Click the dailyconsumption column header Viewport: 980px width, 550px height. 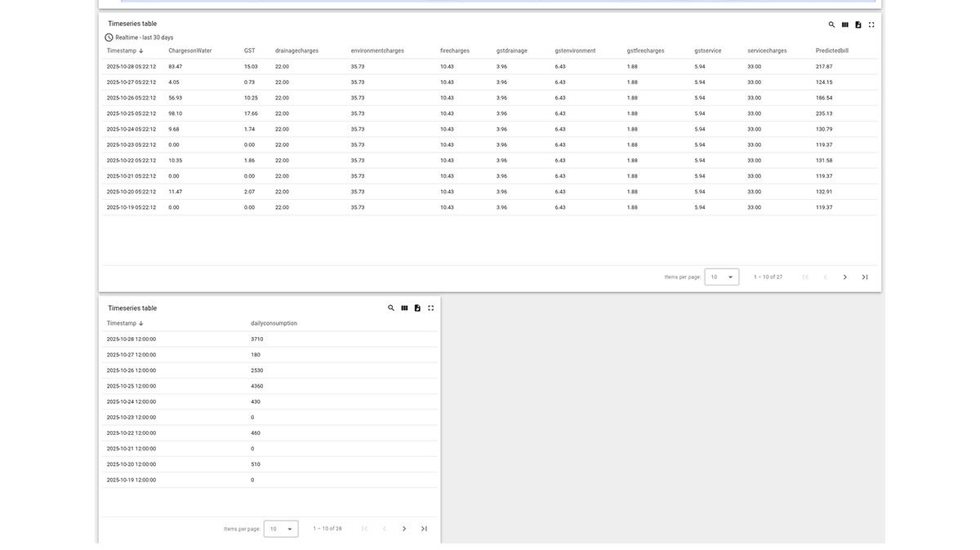click(x=274, y=322)
